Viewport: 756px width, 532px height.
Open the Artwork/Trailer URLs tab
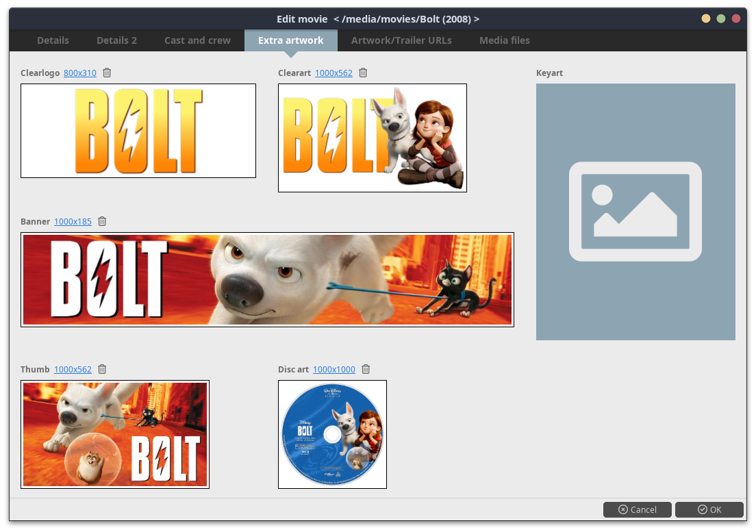point(401,40)
